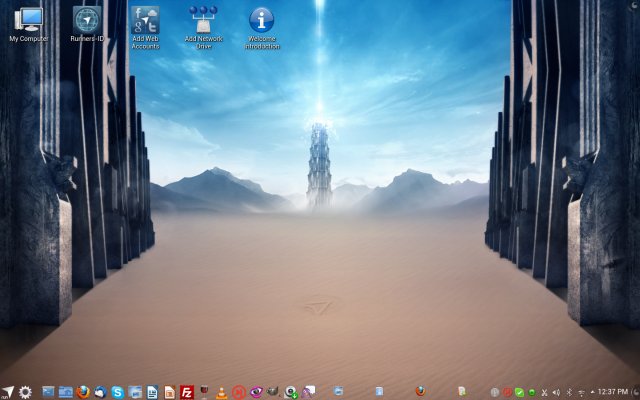The height and width of the screenshot is (400, 640).
Task: Launch the purple chat messenger icon
Action: [x=309, y=392]
